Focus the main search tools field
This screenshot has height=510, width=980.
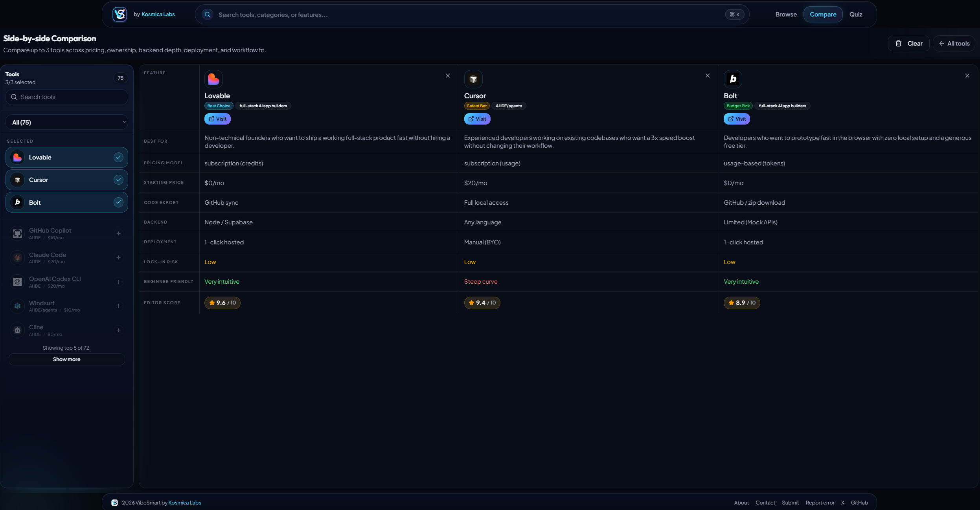click(472, 15)
